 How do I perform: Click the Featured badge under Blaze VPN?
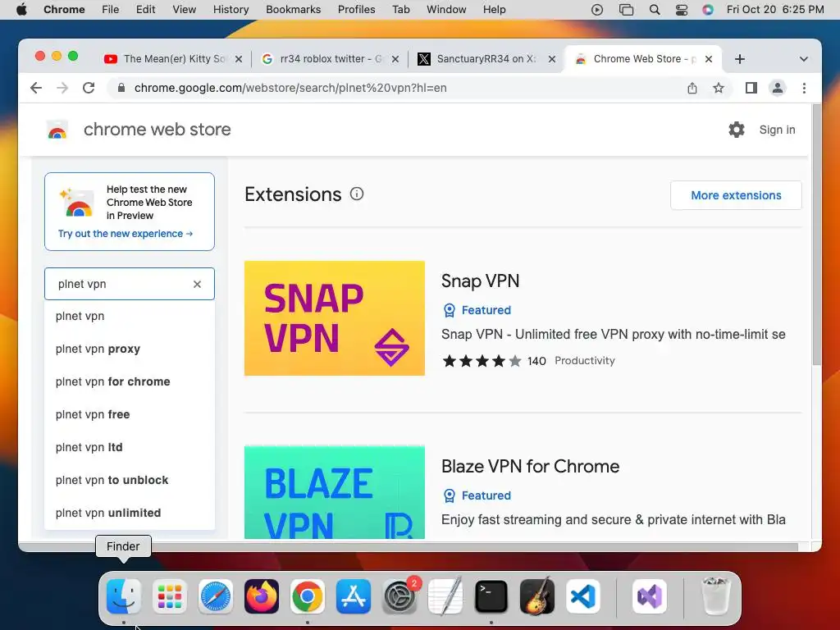[477, 495]
